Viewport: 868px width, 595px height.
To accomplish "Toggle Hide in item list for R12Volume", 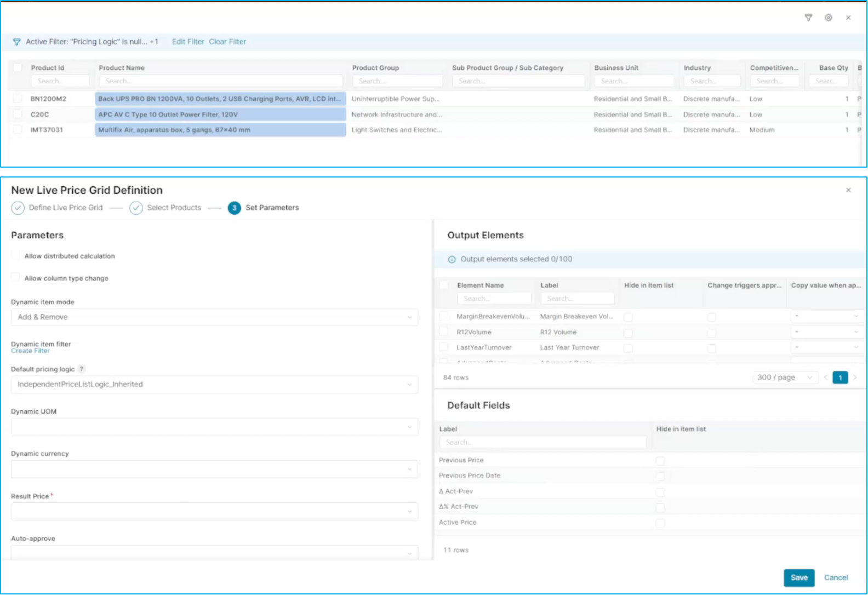I will [x=629, y=333].
